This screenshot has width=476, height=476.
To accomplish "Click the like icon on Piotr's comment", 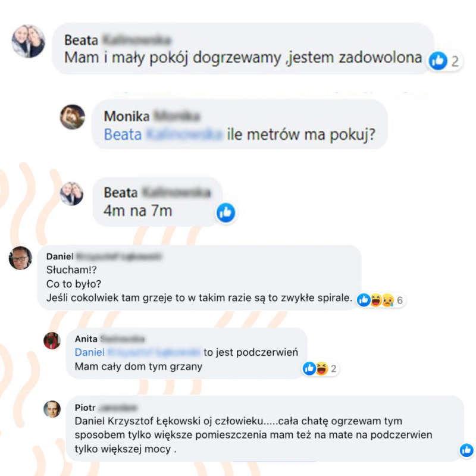I will pos(466,450).
